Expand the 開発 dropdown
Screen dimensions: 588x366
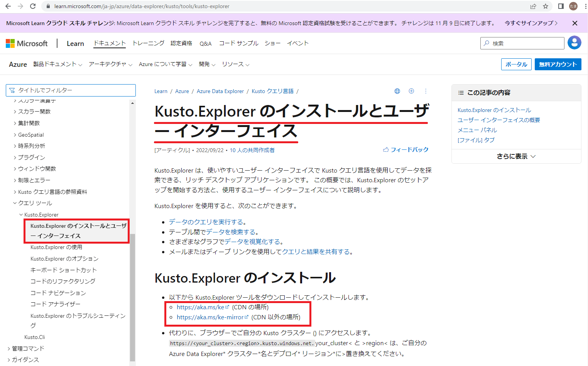pos(207,64)
